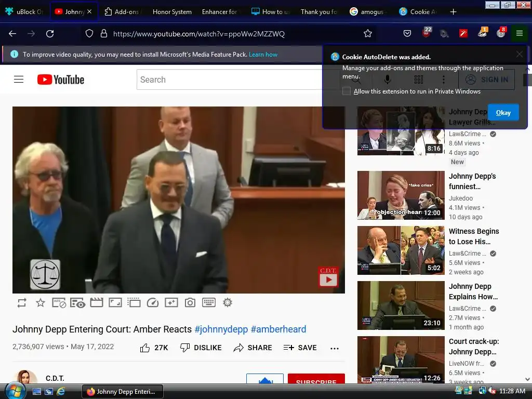Image resolution: width=532 pixels, height=399 pixels.
Task: Open Witness Begins to Lose His thumbnail
Action: click(401, 250)
